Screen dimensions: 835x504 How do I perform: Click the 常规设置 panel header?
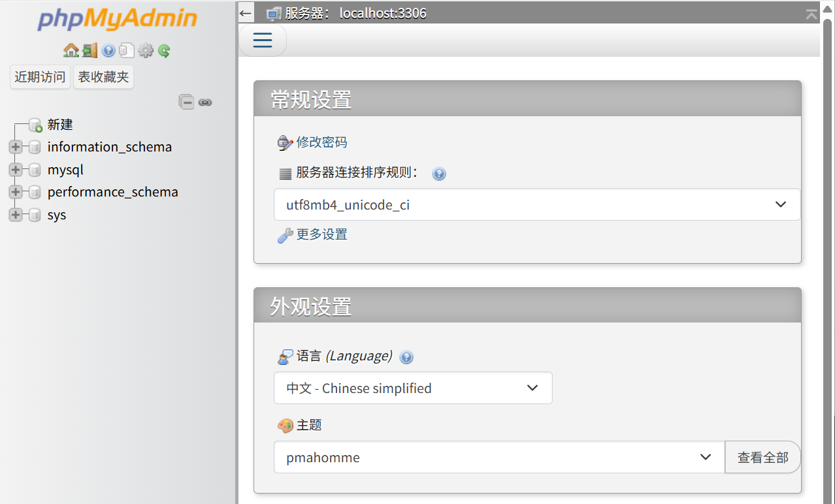[527, 99]
